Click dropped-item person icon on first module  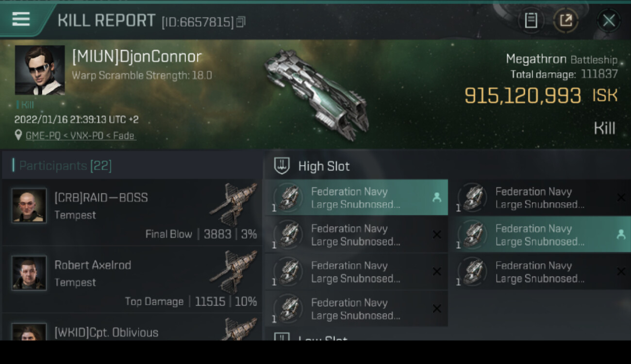click(x=436, y=197)
